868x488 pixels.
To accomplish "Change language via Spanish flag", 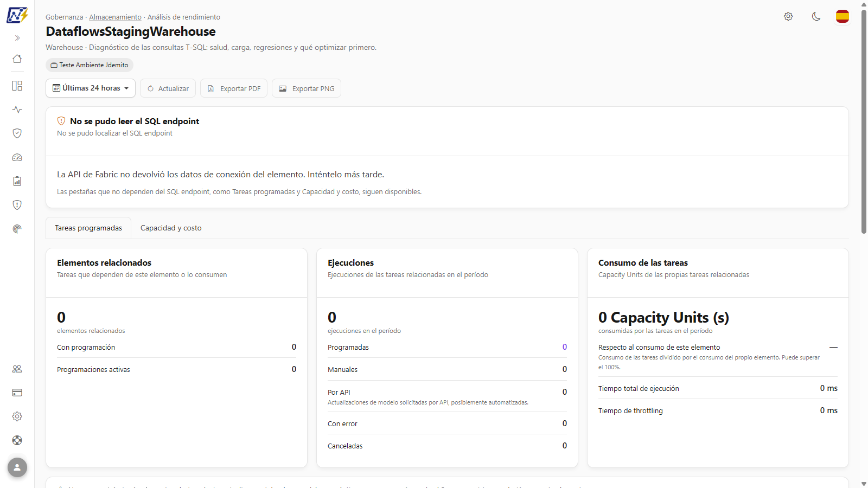I will pyautogui.click(x=843, y=16).
